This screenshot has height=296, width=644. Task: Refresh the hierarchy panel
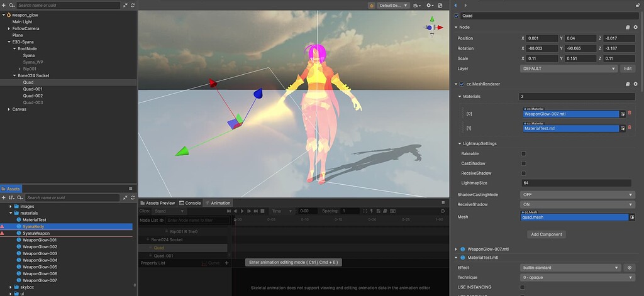tap(132, 5)
